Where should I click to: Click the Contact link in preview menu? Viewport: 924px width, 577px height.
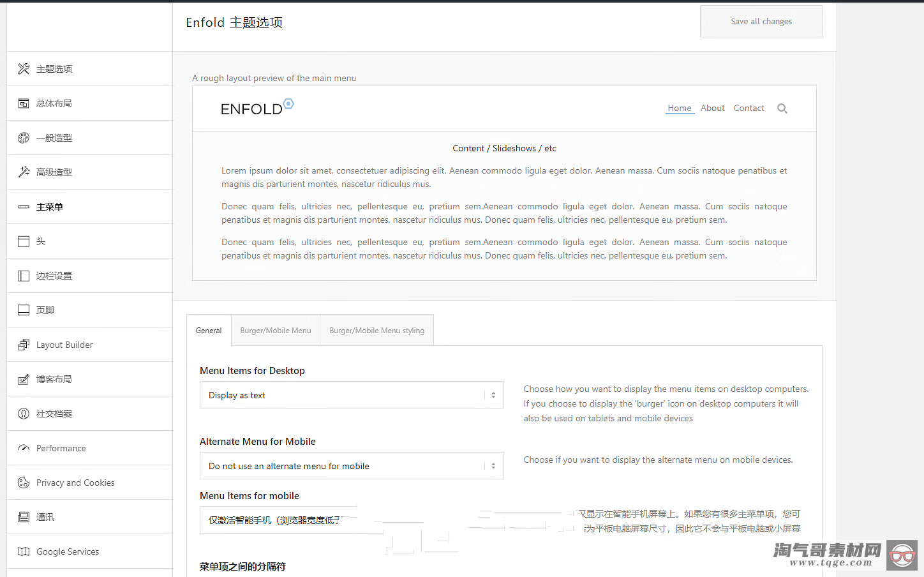pos(749,108)
